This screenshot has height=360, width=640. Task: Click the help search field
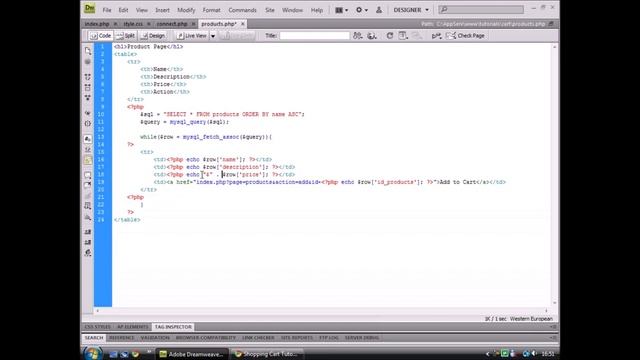pos(481,9)
